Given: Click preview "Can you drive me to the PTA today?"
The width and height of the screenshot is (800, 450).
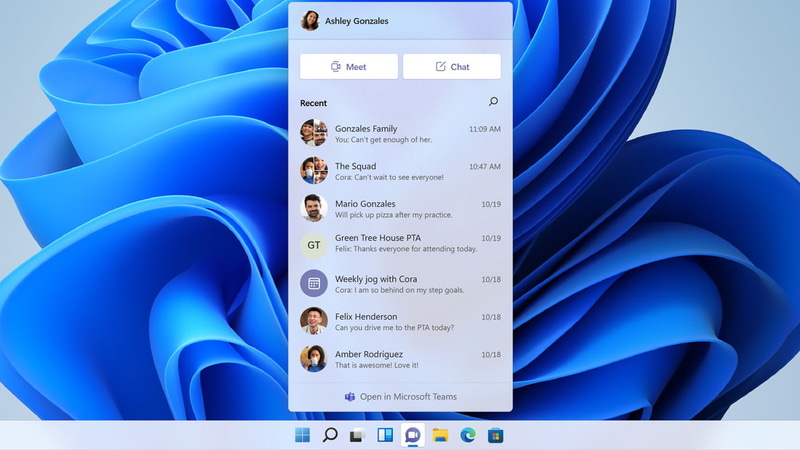Looking at the screenshot, I should [394, 328].
